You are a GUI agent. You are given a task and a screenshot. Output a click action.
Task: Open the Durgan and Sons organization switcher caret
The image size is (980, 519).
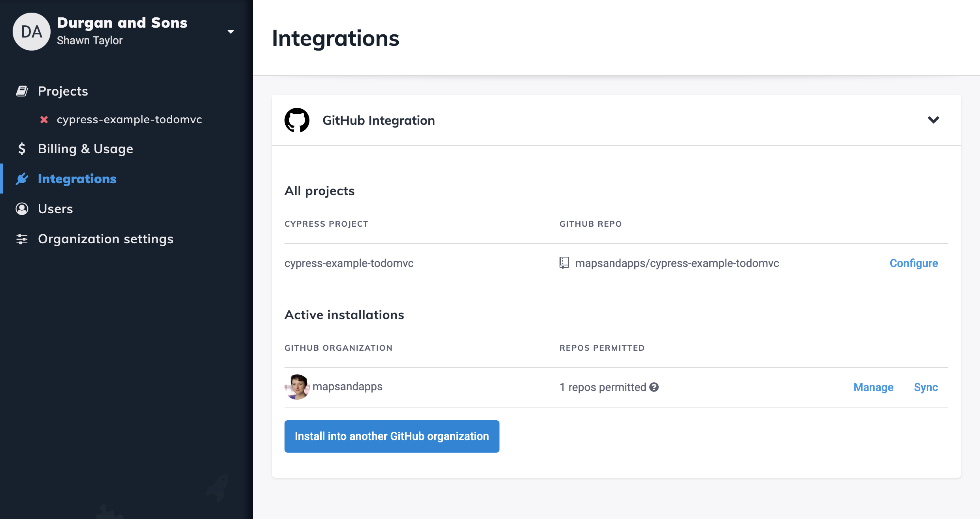(231, 31)
